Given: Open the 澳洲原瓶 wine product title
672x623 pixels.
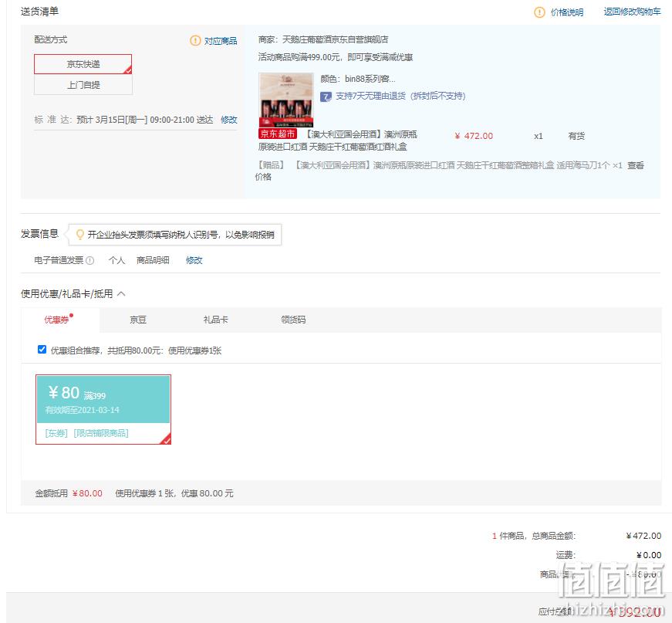Looking at the screenshot, I should [338, 141].
